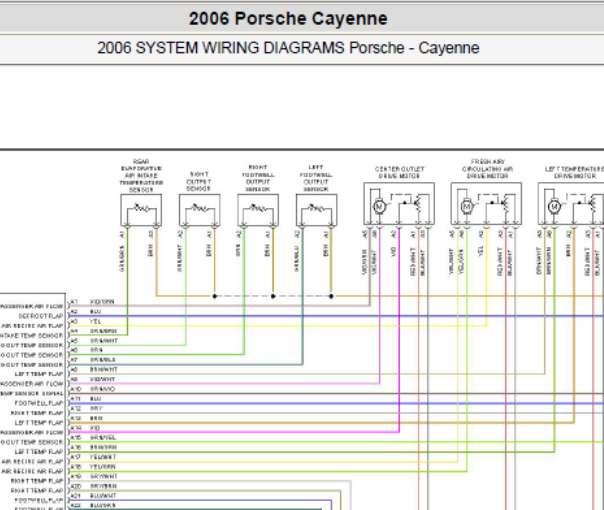
Task: Click the A14 VIO pin label
Action: [86, 428]
